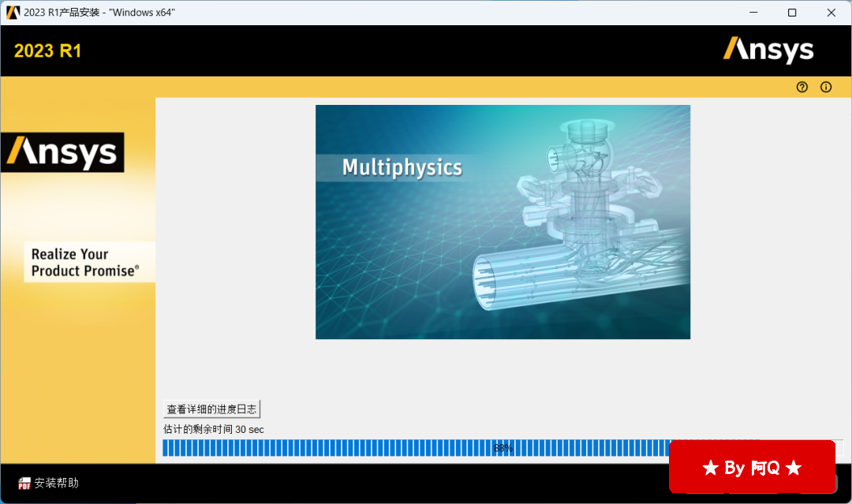Click the Multiphysics splash image
Image resolution: width=852 pixels, height=504 pixels.
(x=503, y=222)
